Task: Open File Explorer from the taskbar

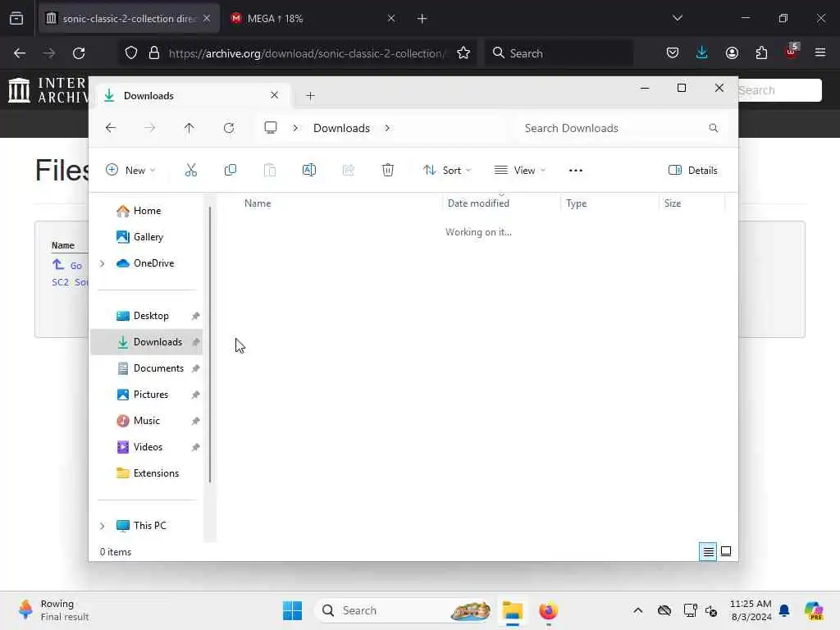Action: point(512,610)
